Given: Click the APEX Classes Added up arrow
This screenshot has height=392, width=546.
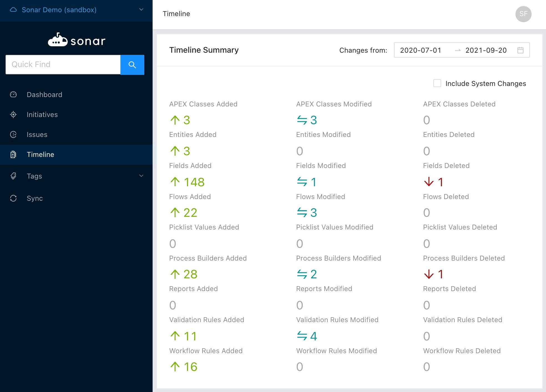Looking at the screenshot, I should coord(175,120).
